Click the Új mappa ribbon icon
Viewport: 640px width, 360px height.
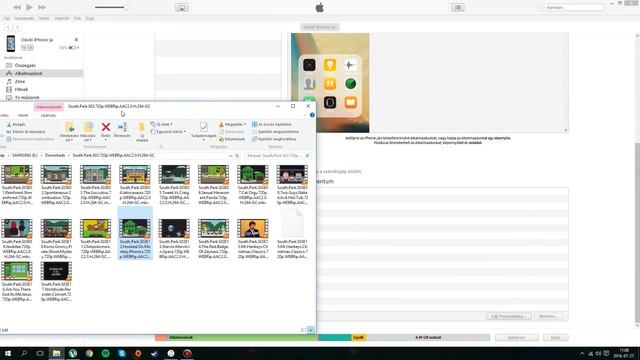(142, 131)
